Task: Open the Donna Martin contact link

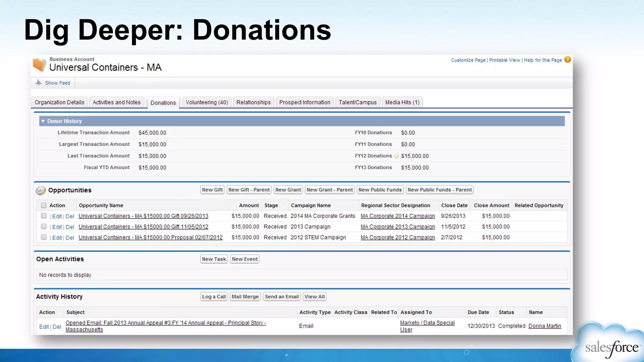Action: pyautogui.click(x=545, y=326)
